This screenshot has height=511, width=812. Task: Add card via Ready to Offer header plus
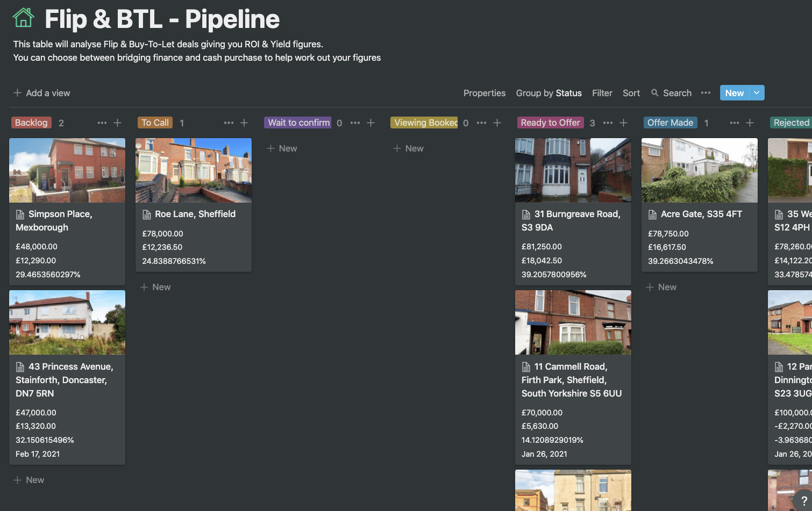point(624,123)
